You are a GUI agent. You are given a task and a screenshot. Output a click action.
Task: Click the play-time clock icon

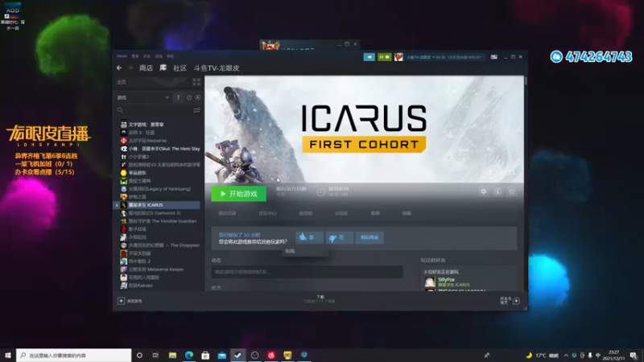320,191
